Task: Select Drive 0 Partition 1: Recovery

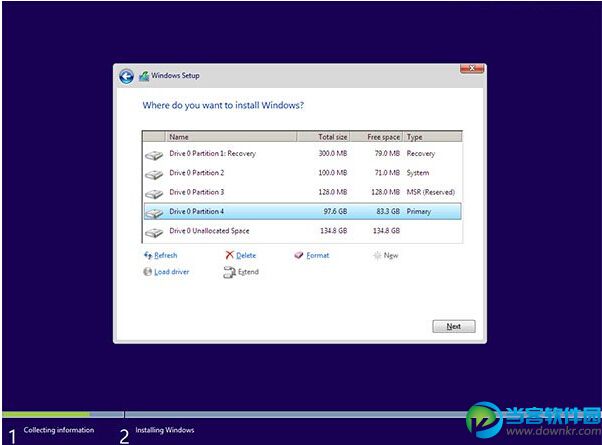Action: point(303,154)
